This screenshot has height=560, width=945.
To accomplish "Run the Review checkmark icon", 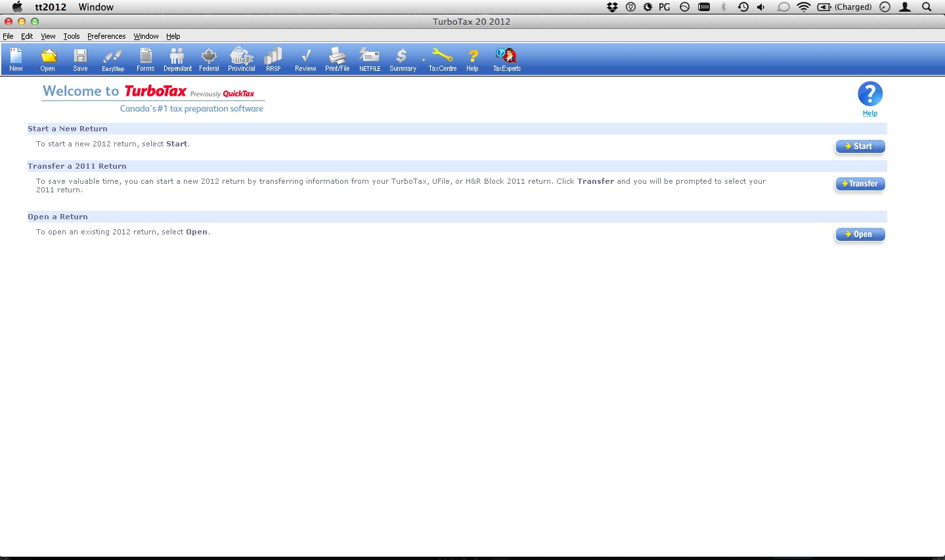I will [305, 59].
